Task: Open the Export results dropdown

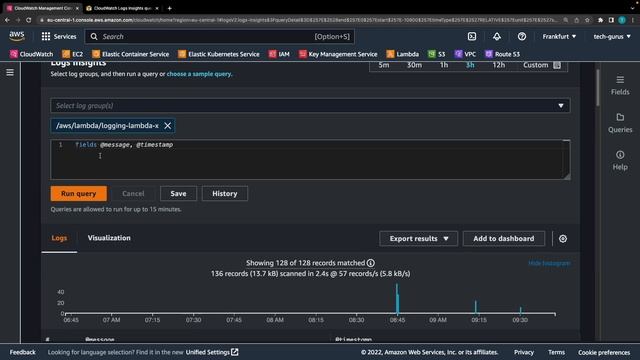Action: (418, 238)
